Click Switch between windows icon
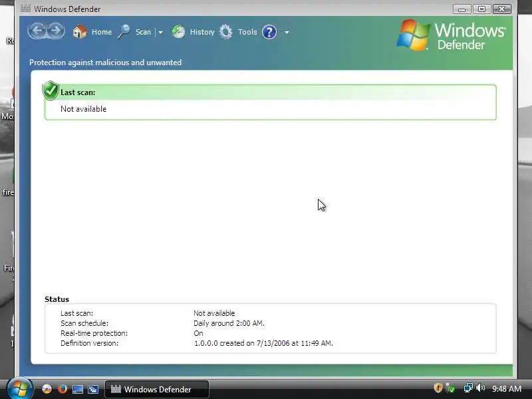Image resolution: width=532 pixels, height=399 pixels. pos(93,389)
